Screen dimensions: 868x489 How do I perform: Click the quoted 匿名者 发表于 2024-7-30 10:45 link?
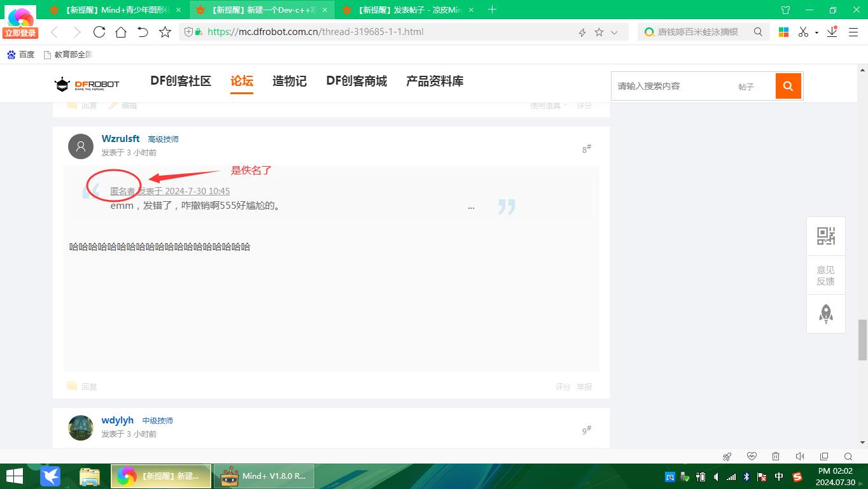pyautogui.click(x=170, y=191)
